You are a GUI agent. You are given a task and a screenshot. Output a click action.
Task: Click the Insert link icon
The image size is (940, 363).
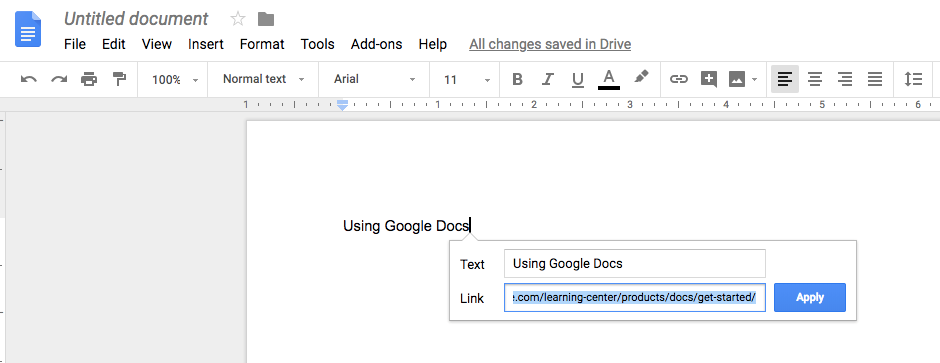(x=679, y=79)
